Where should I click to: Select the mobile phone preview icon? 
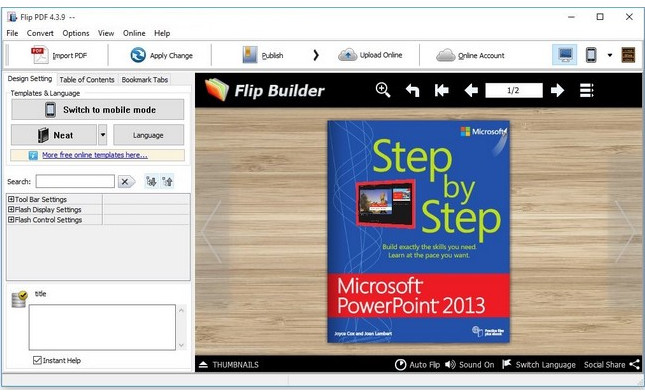click(591, 55)
